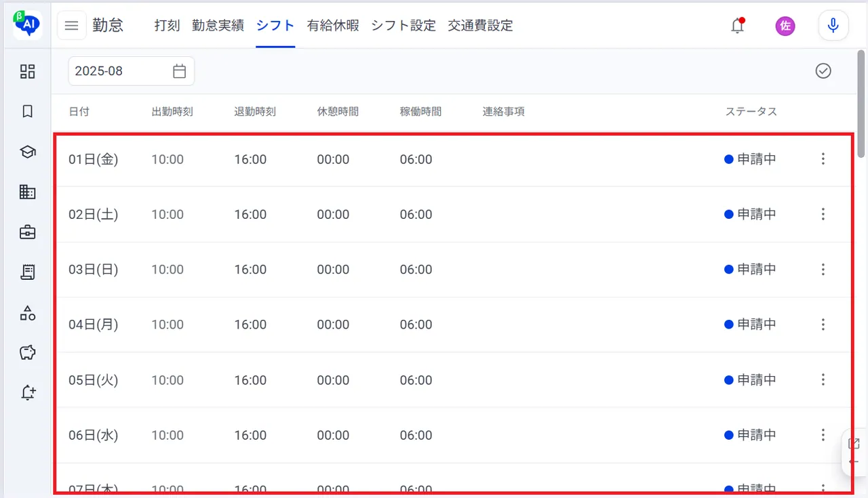Click the 2025-08 month input field
The height and width of the screenshot is (498, 868).
[x=132, y=71]
